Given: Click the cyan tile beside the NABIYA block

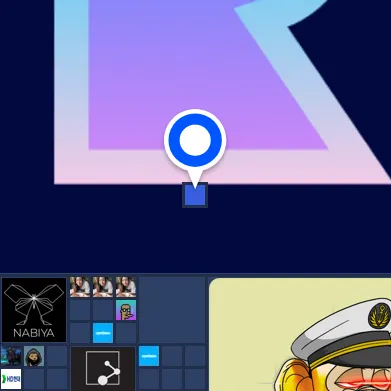Looking at the screenshot, I should coord(103,333).
